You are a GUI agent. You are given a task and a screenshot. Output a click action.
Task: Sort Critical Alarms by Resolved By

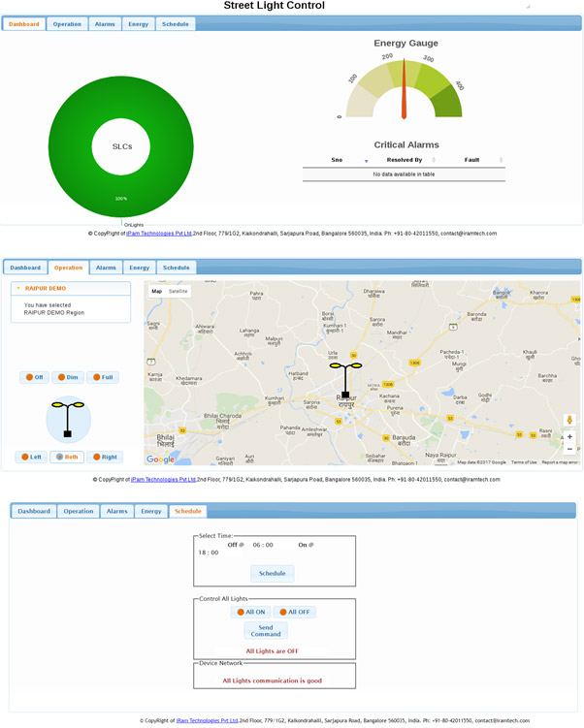405,160
